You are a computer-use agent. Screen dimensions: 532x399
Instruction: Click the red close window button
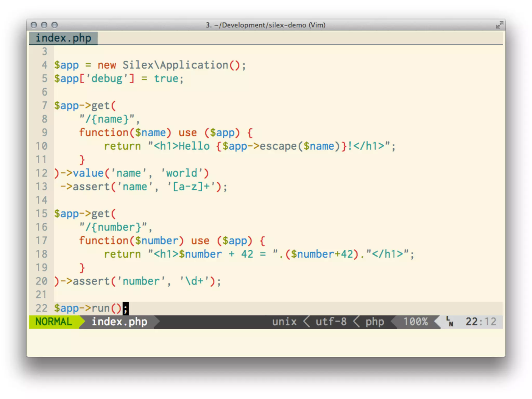34,25
